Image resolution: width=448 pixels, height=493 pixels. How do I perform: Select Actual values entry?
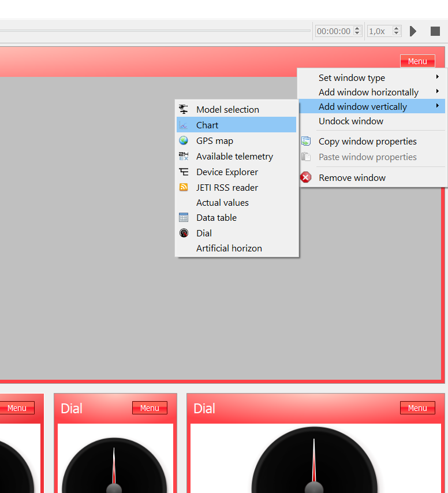236,202
